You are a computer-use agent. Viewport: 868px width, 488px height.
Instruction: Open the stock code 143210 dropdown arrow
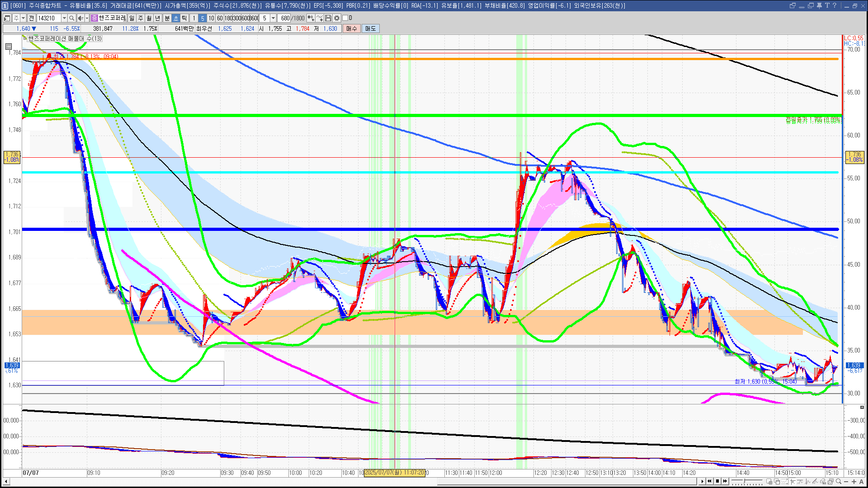click(x=64, y=18)
